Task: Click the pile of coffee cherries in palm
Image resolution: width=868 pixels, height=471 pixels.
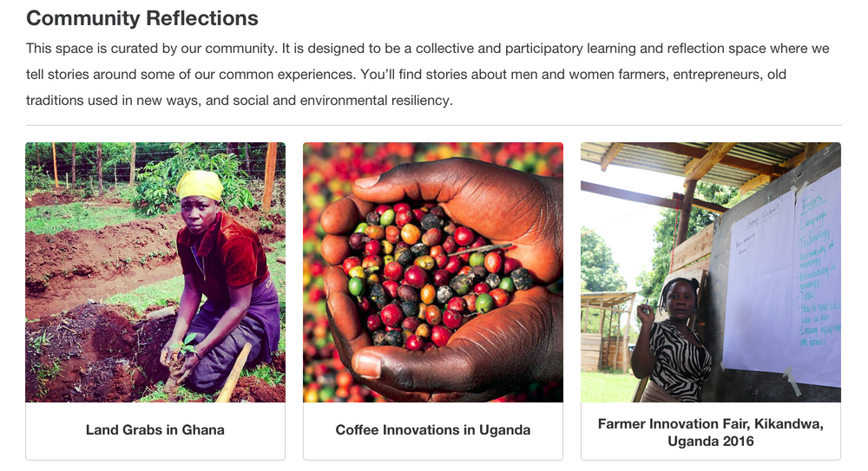Action: [425, 269]
